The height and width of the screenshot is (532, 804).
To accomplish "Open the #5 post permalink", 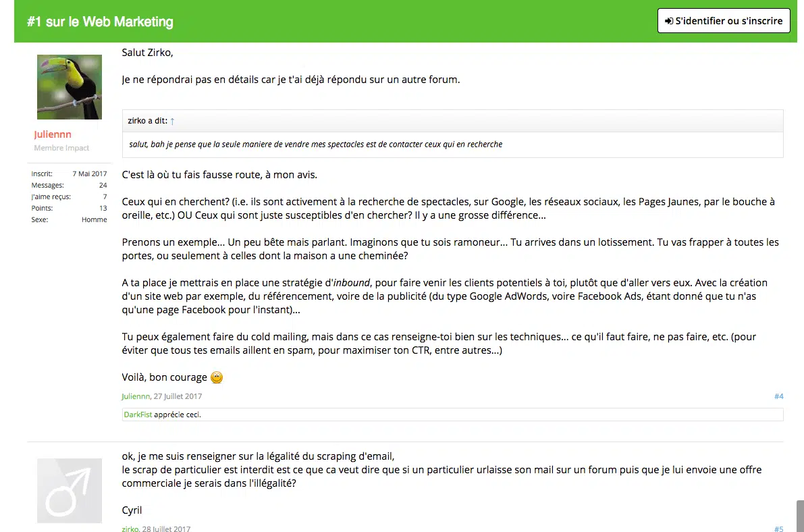I will (x=778, y=529).
